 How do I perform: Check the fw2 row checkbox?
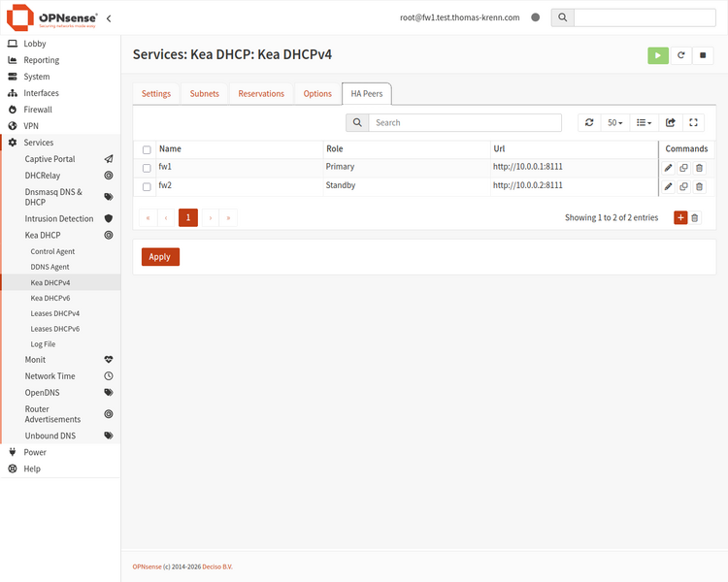coord(147,186)
